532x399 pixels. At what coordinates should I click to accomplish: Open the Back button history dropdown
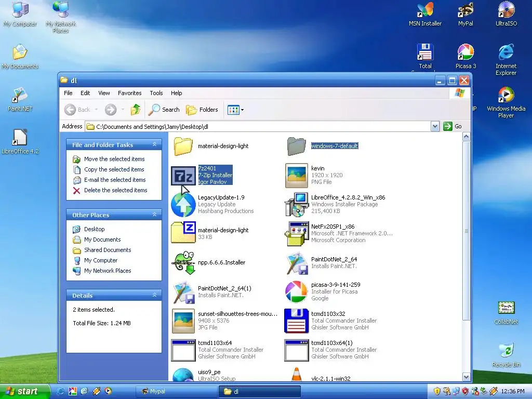point(96,110)
